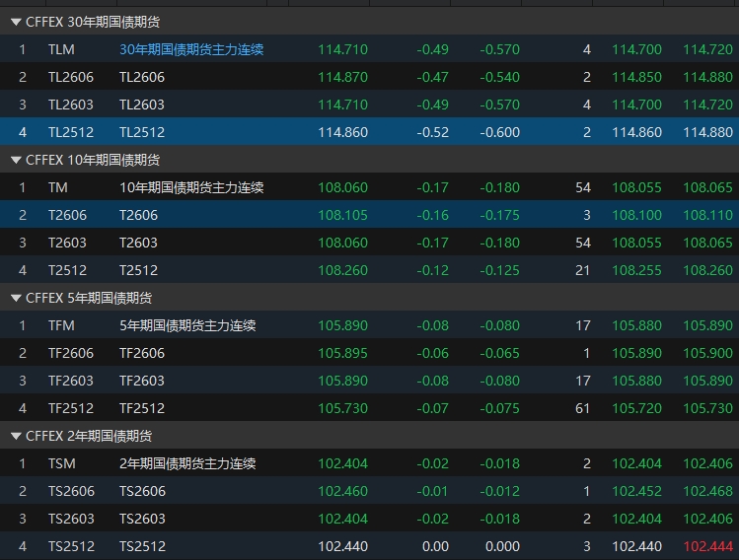Select the 10年期国债期货主力连续 name

click(x=191, y=187)
